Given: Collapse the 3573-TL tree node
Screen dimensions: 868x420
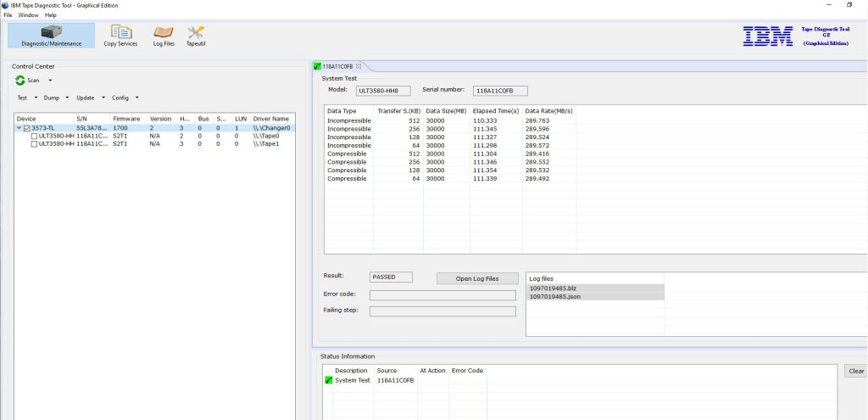Looking at the screenshot, I should [19, 128].
